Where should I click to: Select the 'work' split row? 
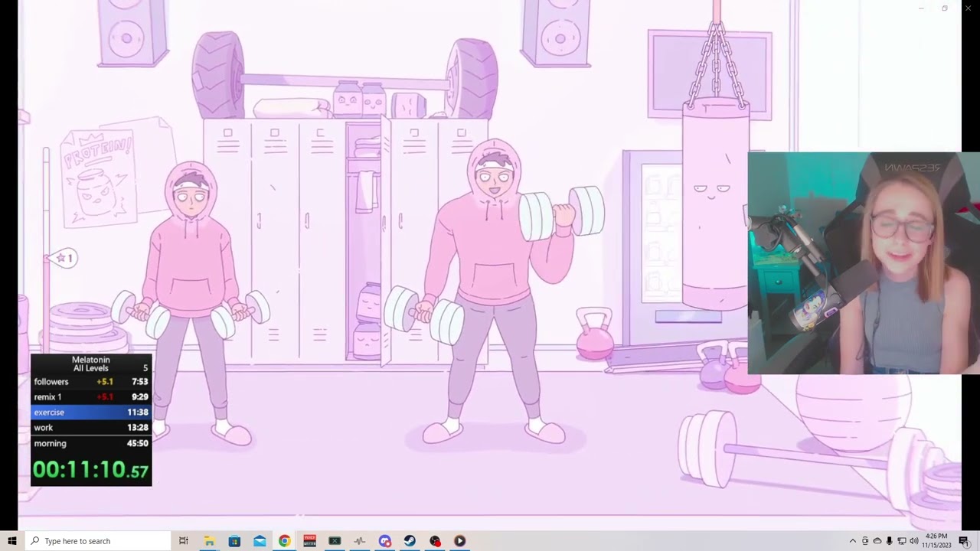(x=91, y=427)
